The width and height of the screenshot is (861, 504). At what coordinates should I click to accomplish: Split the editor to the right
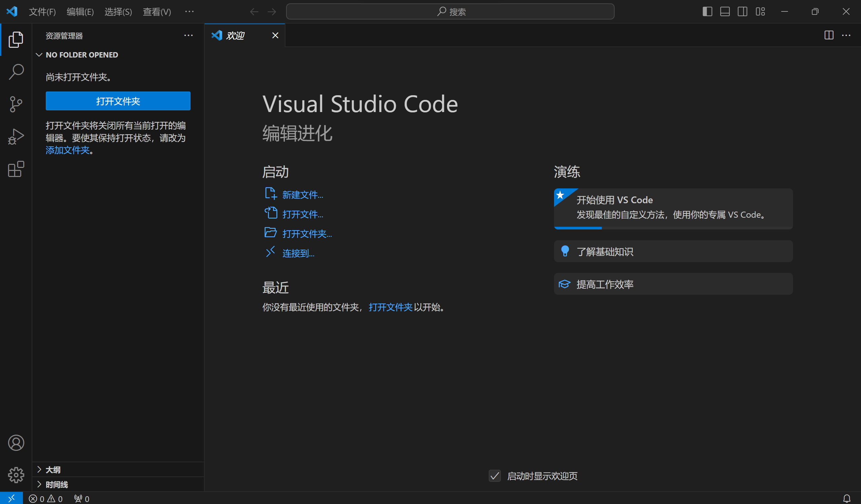click(x=829, y=35)
